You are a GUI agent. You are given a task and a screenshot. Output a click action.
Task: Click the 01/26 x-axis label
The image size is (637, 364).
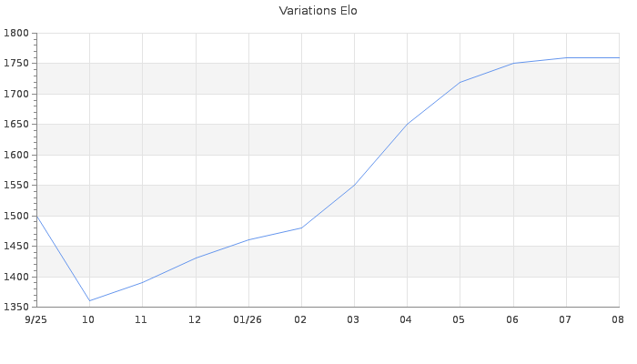[248, 319]
